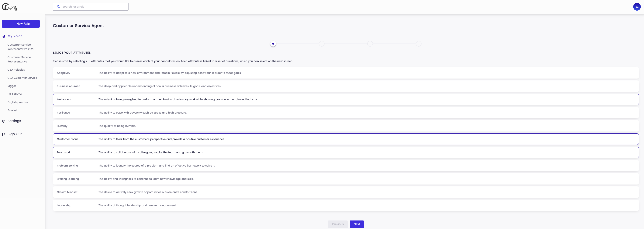Click the Sign Out arrow icon
The image size is (644, 229).
coord(4,134)
